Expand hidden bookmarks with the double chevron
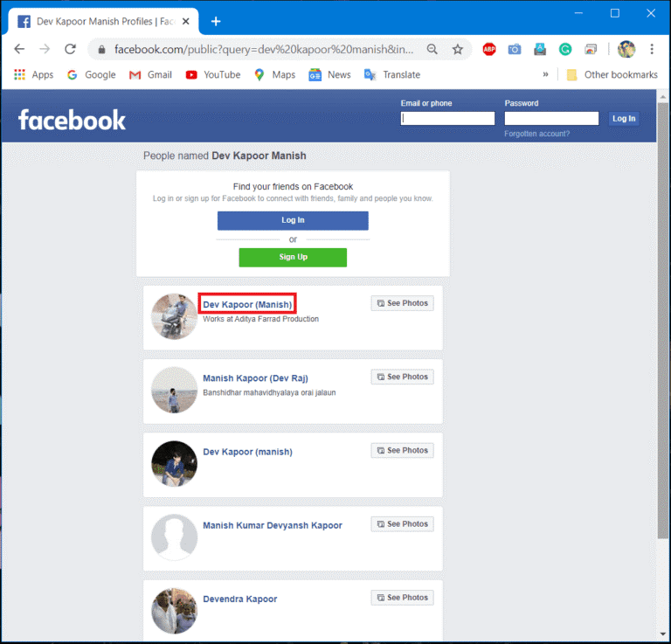671x644 pixels. [x=545, y=74]
